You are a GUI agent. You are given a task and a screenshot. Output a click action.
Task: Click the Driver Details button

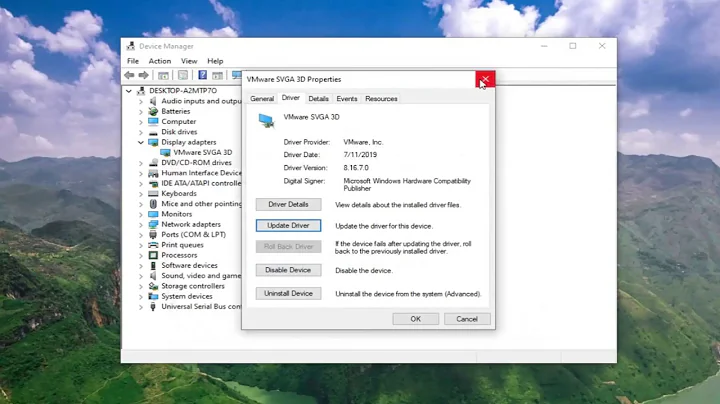tap(288, 204)
